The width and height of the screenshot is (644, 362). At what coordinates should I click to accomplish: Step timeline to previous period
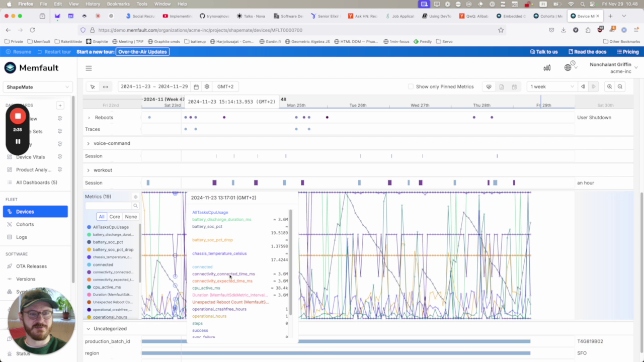583,86
